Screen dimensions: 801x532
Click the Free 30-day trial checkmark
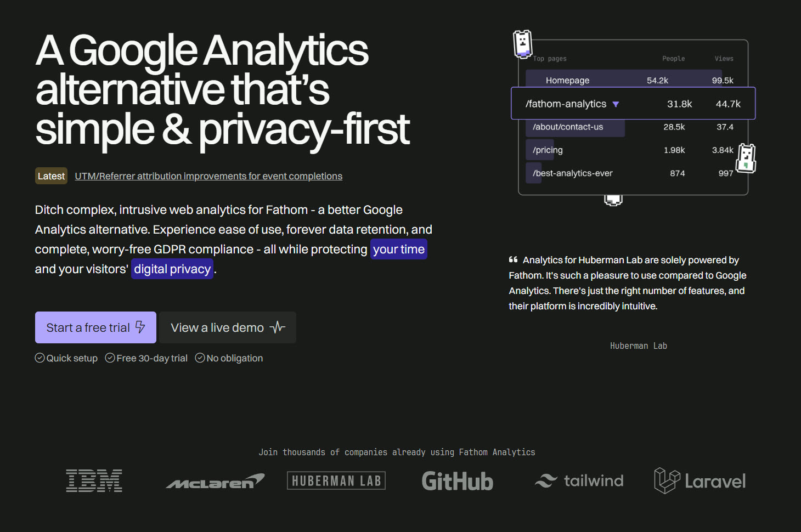coord(110,358)
